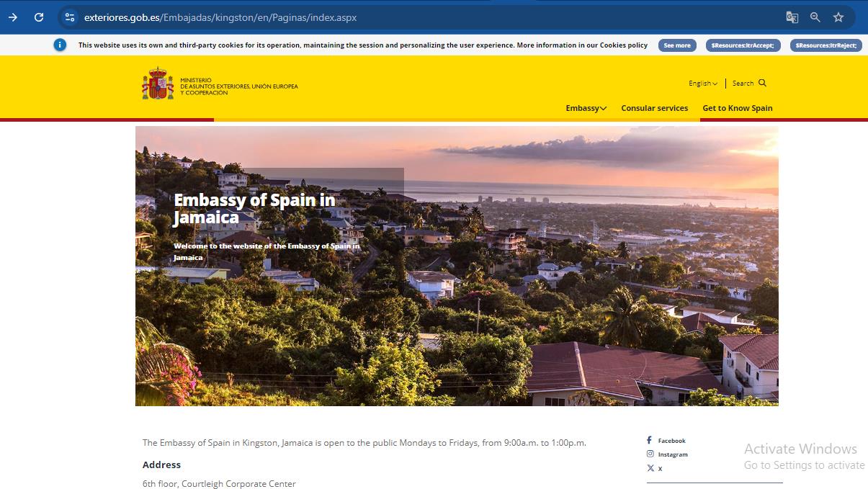Bookmark the page via the star icon
The height and width of the screenshot is (489, 868).
tap(838, 17)
